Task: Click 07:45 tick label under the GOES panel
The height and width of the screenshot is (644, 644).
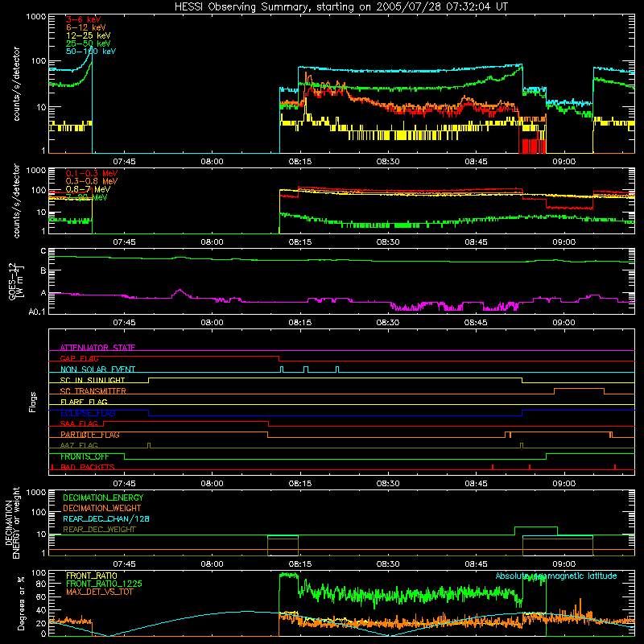Action: pyautogui.click(x=124, y=323)
